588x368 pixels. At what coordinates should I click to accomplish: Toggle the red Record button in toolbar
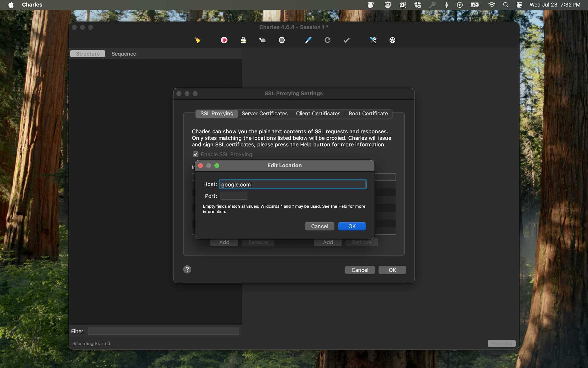[224, 40]
